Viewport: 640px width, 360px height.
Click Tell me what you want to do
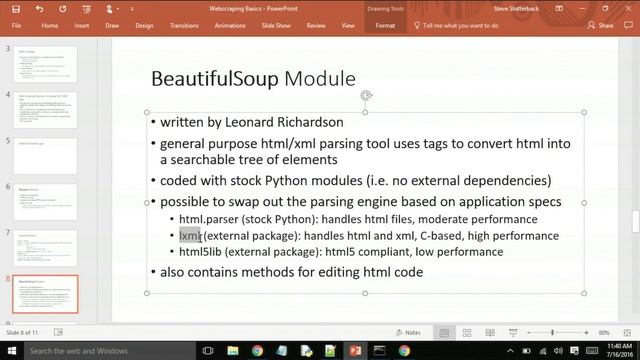pos(456,25)
